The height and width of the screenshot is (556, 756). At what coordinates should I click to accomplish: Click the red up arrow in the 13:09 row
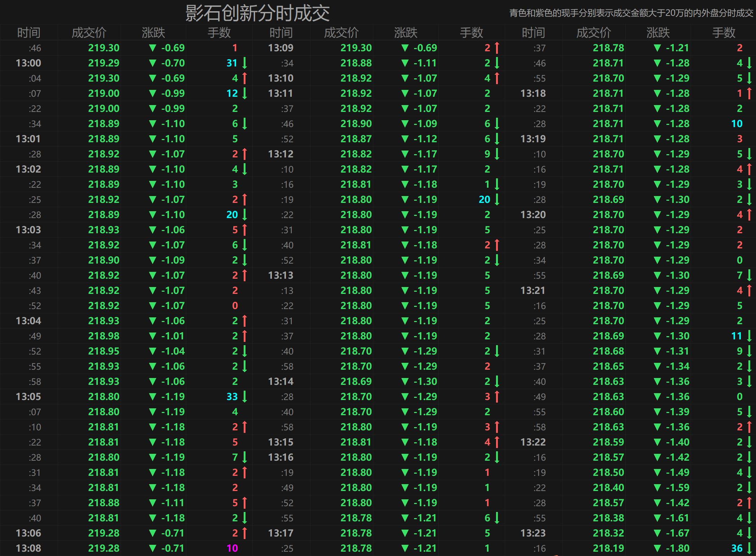tap(497, 48)
